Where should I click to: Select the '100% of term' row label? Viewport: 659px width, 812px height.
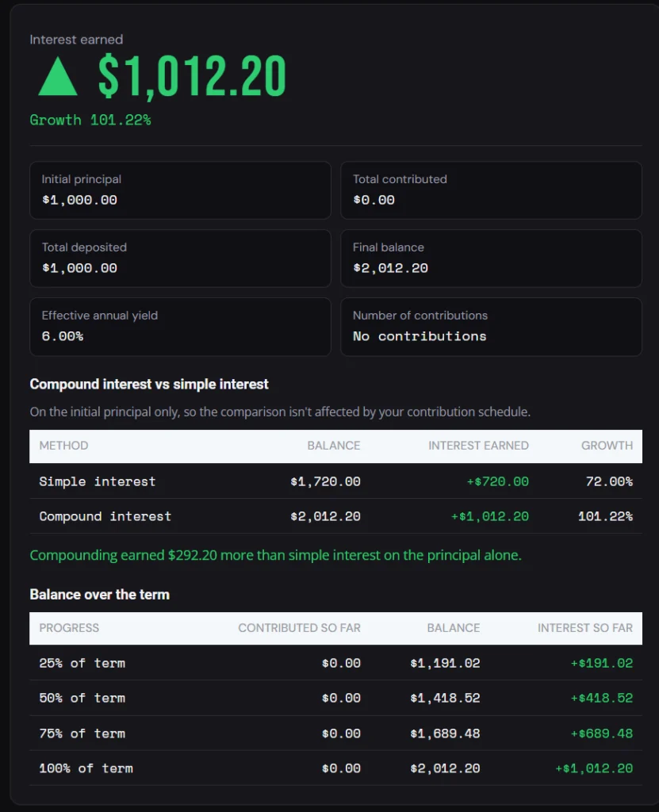click(x=86, y=768)
